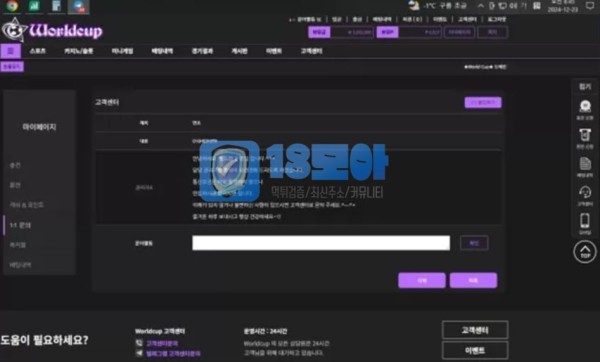Click the 고객센터 button in the footer
This screenshot has width=600, height=362.
point(475,330)
